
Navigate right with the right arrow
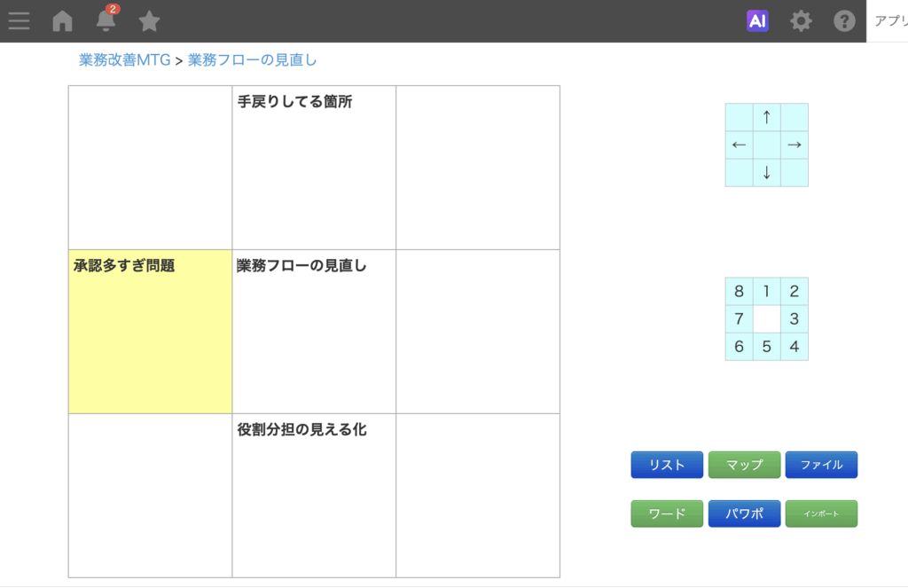(x=794, y=145)
